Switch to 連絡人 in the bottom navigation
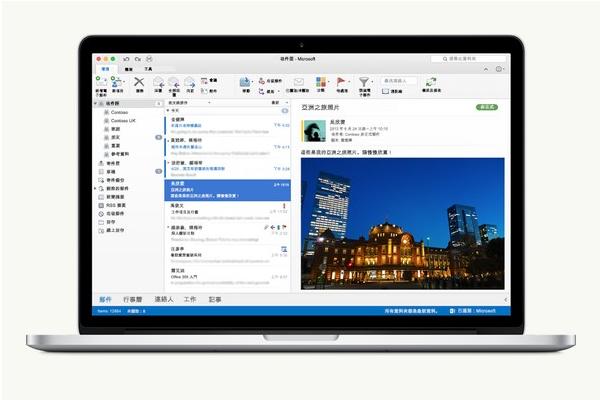 (x=164, y=299)
